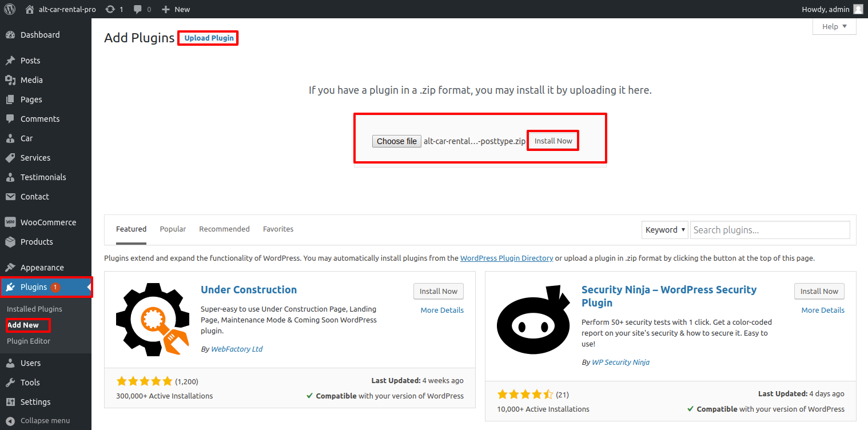Click the Services tag icon
Viewport: 868px width, 430px height.
(x=10, y=158)
